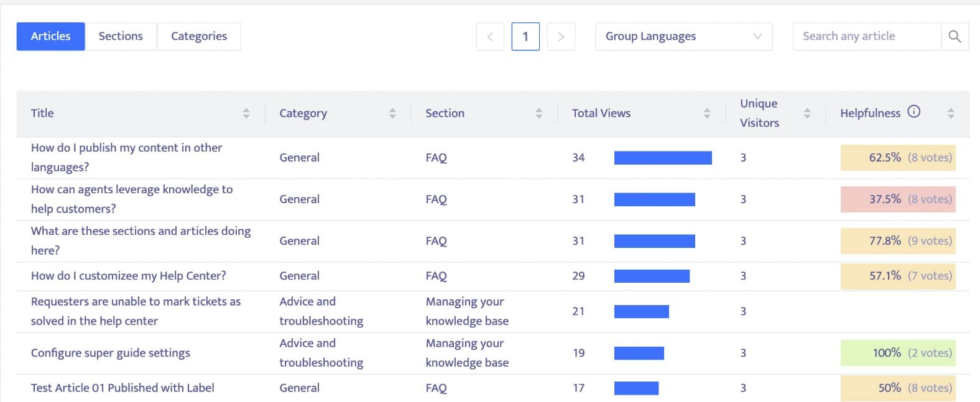Click Managing your knowledge base in Requesters row
Image resolution: width=980 pixels, height=402 pixels.
(x=467, y=311)
